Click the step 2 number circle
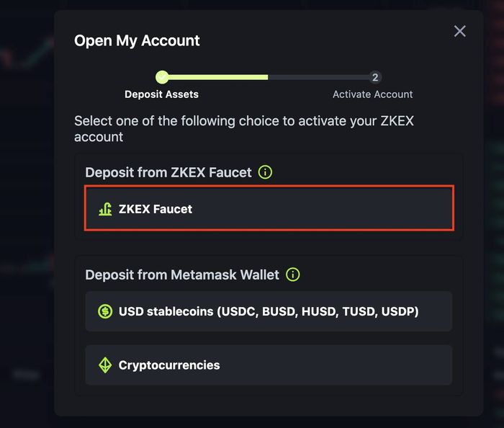 click(375, 77)
